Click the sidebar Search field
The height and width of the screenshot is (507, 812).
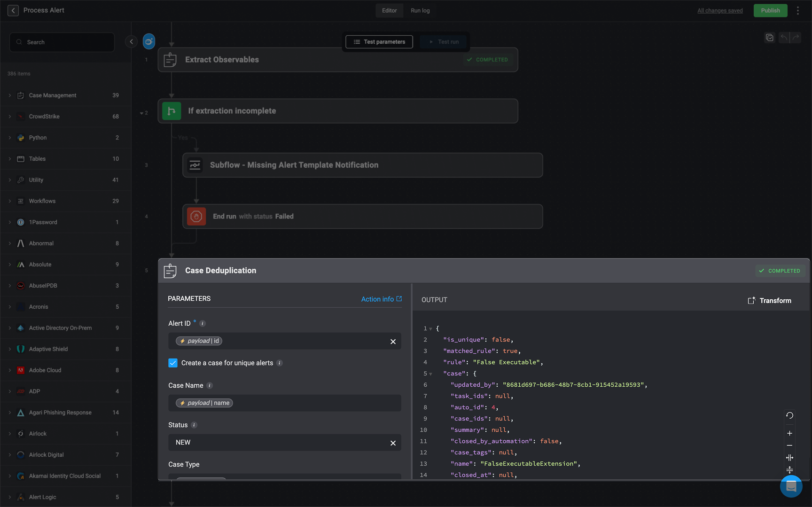62,42
